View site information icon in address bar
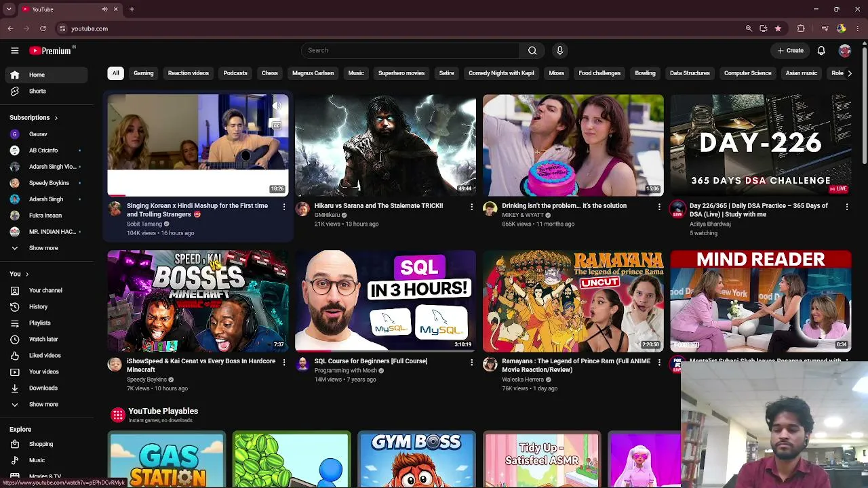This screenshot has width=868, height=488. tap(62, 28)
